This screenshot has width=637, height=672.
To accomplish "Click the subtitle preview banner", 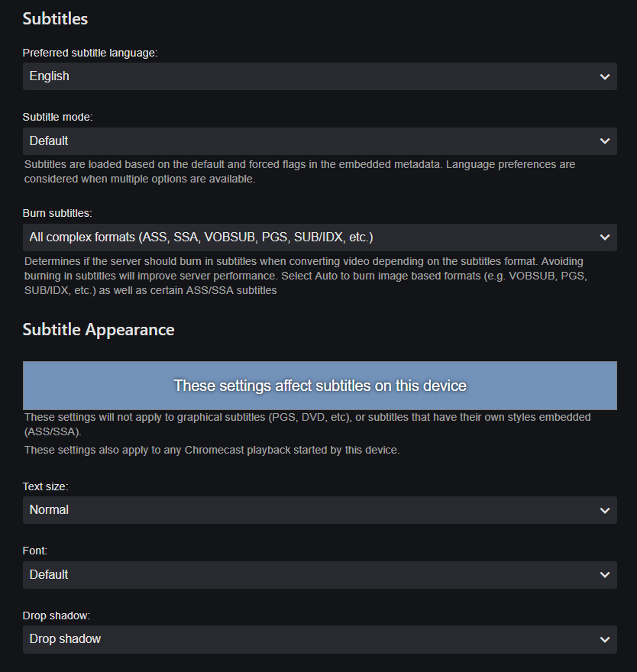I will (320, 386).
